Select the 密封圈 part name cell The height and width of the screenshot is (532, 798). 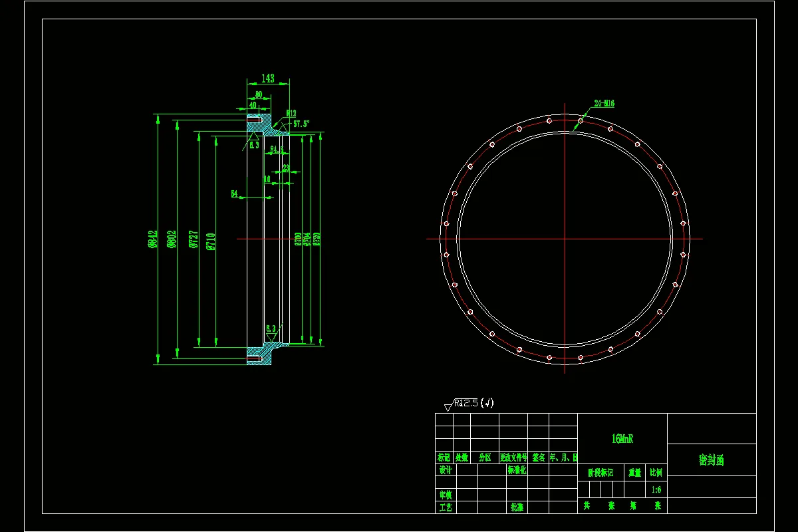[712, 460]
